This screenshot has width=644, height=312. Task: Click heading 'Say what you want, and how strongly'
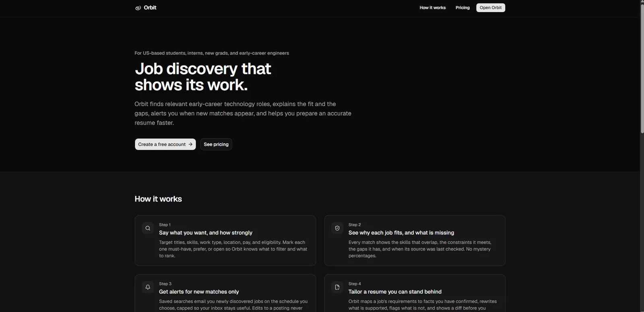click(206, 233)
